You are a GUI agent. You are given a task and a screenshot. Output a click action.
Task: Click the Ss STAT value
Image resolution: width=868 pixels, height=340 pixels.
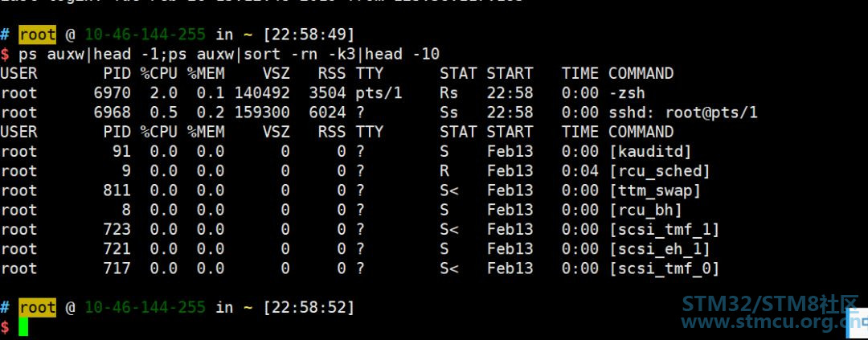click(449, 113)
